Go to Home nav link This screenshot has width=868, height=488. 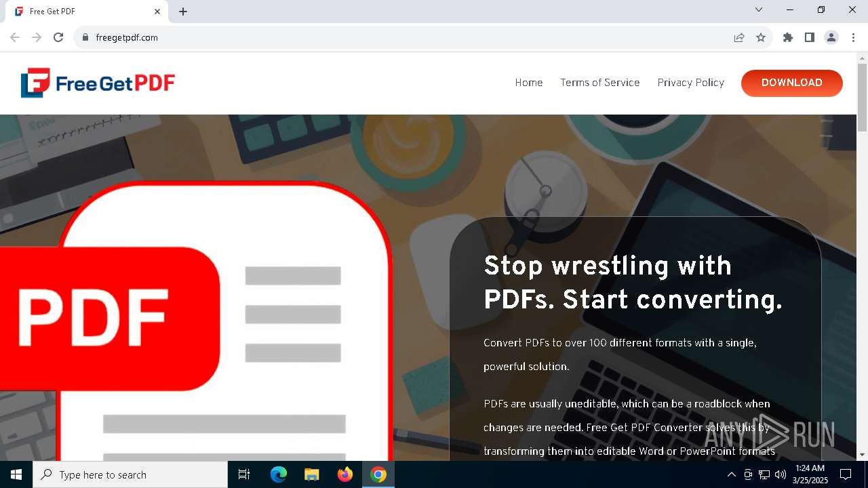pyautogui.click(x=529, y=83)
